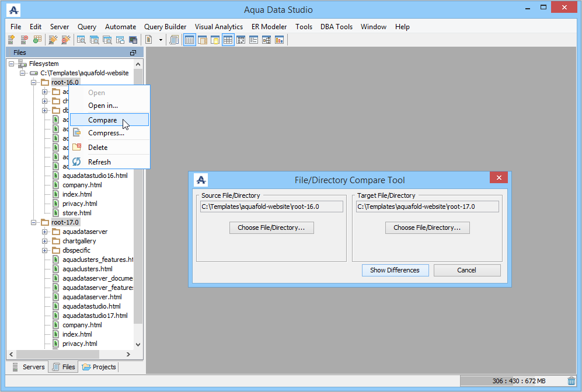Viewport: 582px width, 392px height.
Task: Collapse the root-16.0 folder
Action: (x=33, y=82)
